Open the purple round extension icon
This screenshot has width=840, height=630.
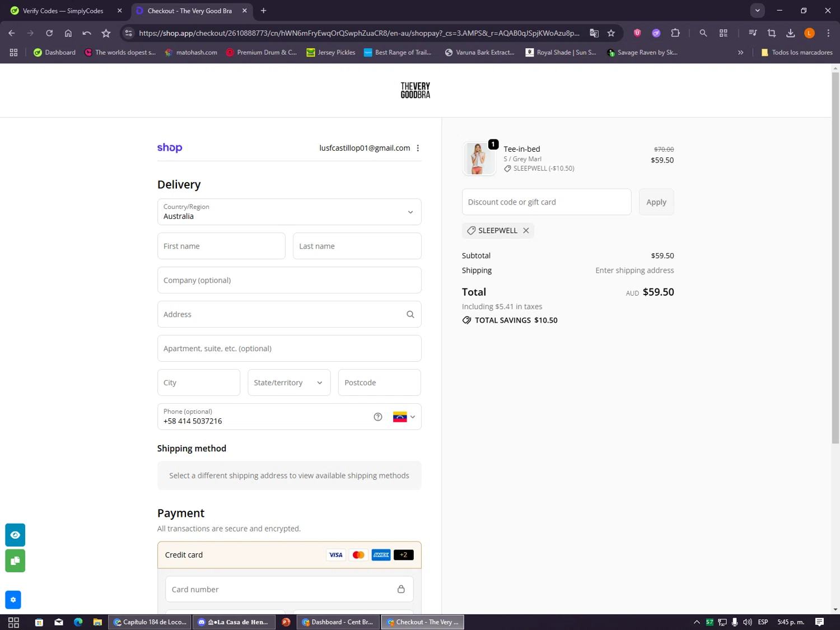656,33
